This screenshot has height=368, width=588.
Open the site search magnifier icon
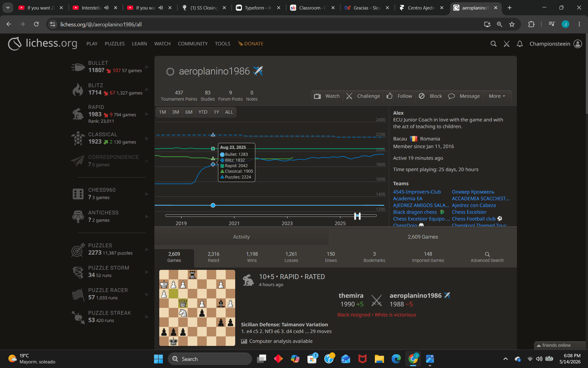(x=493, y=44)
